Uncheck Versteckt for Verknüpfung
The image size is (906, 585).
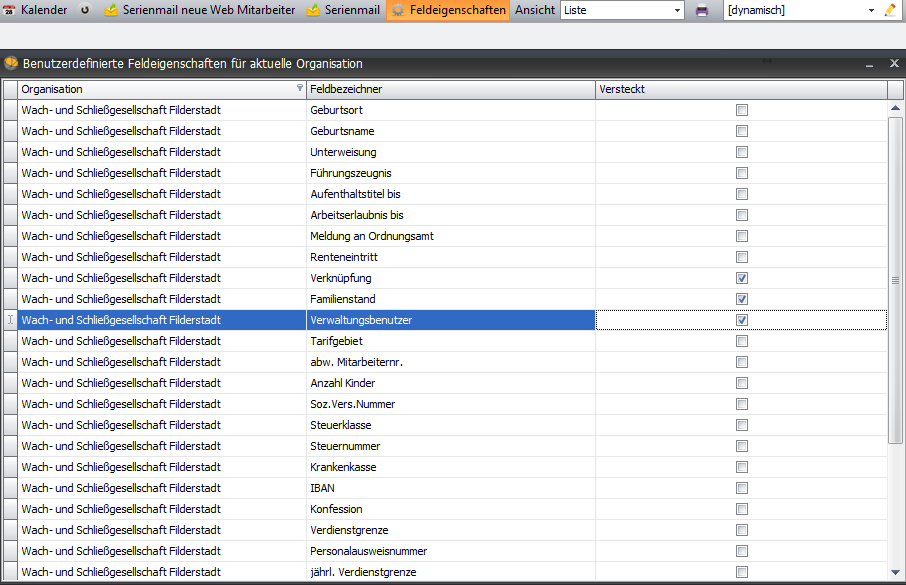pyautogui.click(x=742, y=278)
